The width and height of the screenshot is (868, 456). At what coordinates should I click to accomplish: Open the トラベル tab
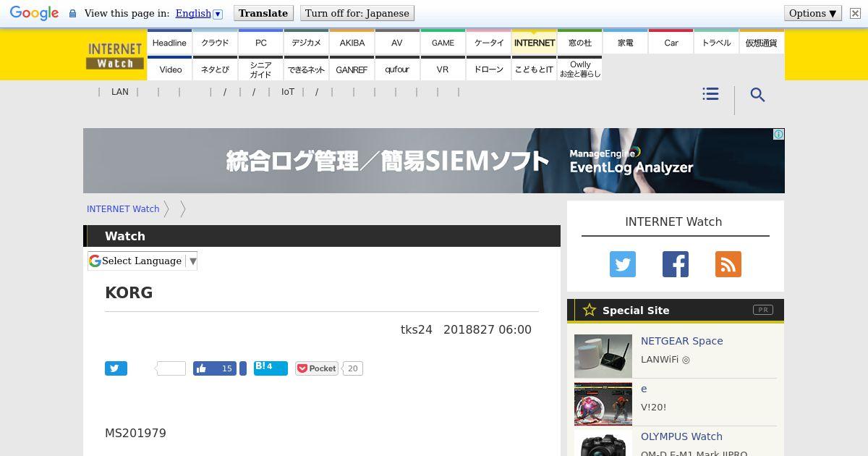[x=716, y=43]
